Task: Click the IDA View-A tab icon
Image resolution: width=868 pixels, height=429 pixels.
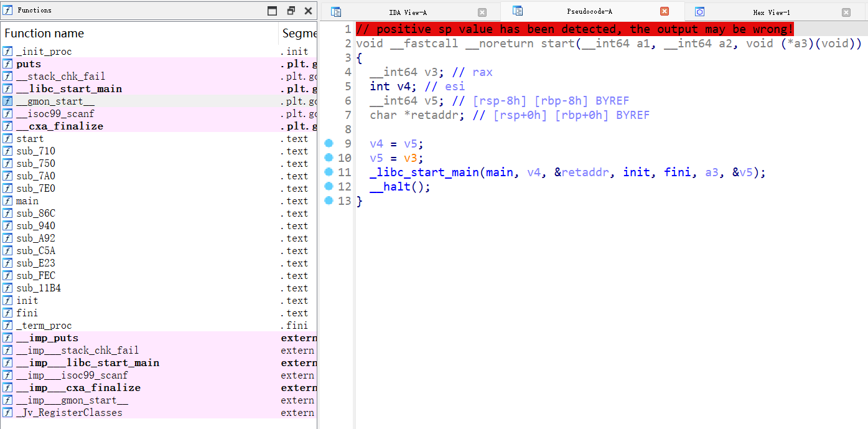Action: tap(335, 11)
